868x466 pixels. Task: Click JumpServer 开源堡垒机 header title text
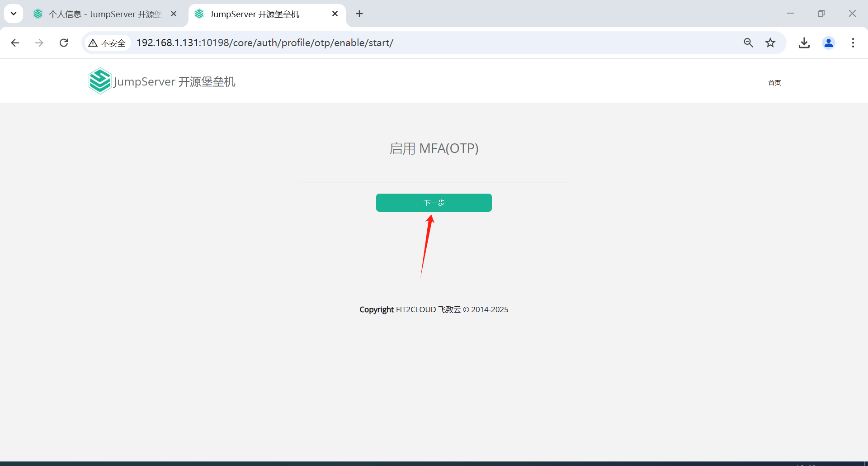tap(175, 81)
